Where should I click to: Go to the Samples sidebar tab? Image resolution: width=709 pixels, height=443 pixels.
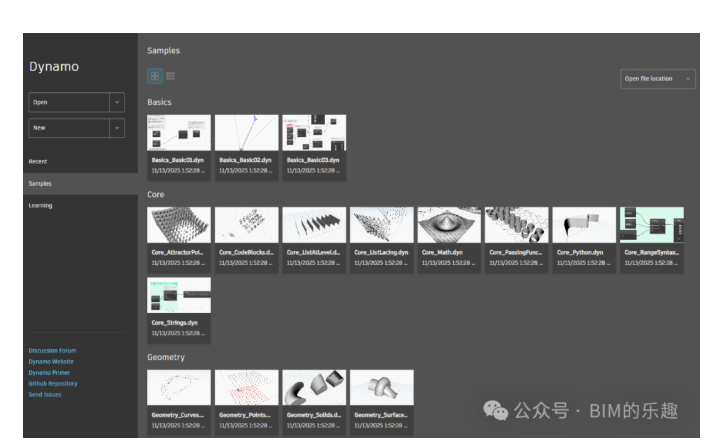pyautogui.click(x=40, y=183)
